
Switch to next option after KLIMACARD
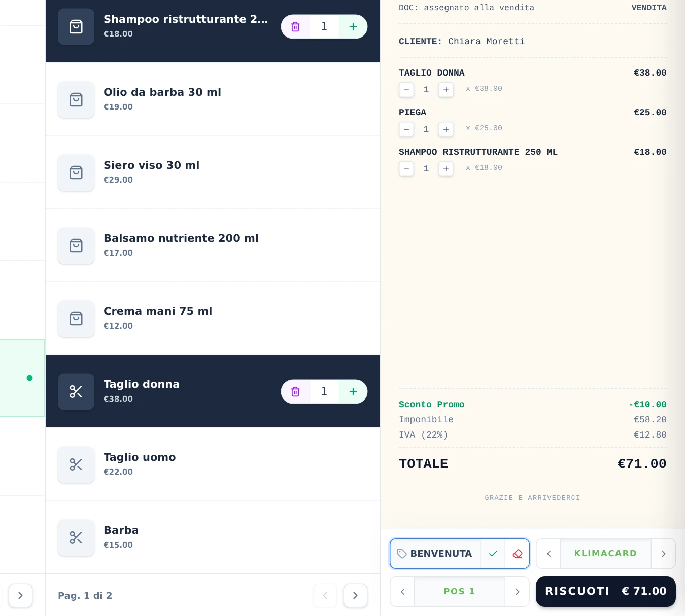[663, 554]
